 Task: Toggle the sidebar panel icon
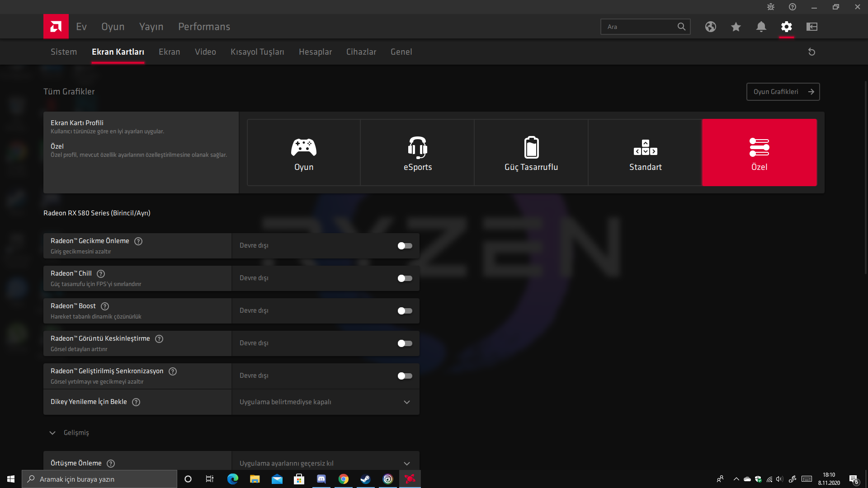coord(811,27)
